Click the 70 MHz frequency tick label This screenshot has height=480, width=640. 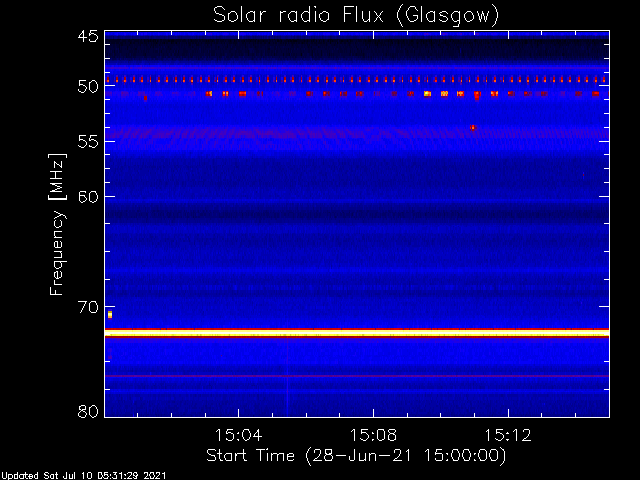click(88, 307)
